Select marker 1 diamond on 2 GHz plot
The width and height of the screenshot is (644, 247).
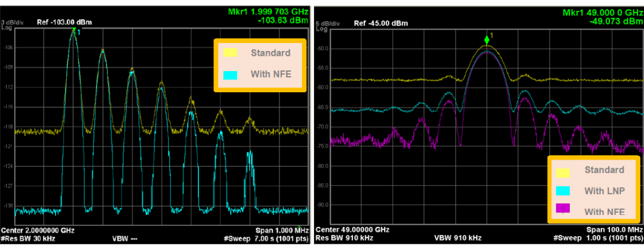click(74, 29)
